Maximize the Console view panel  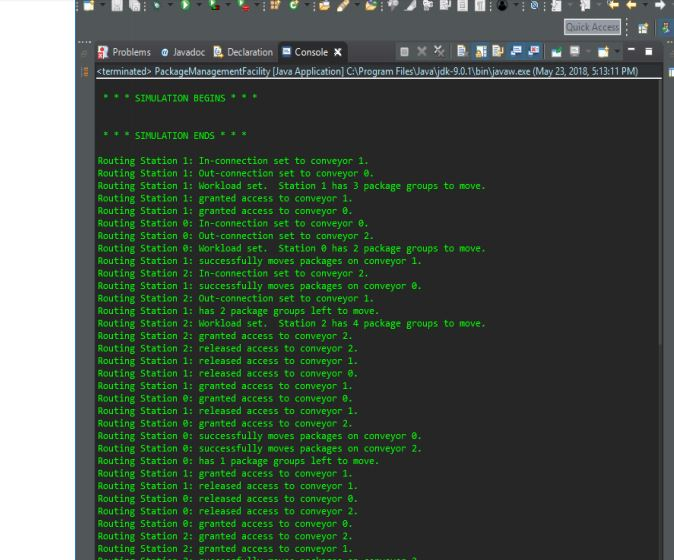click(x=649, y=52)
